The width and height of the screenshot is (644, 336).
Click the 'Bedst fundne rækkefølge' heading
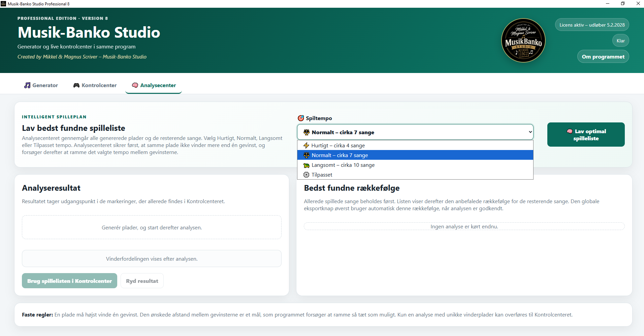pos(352,188)
